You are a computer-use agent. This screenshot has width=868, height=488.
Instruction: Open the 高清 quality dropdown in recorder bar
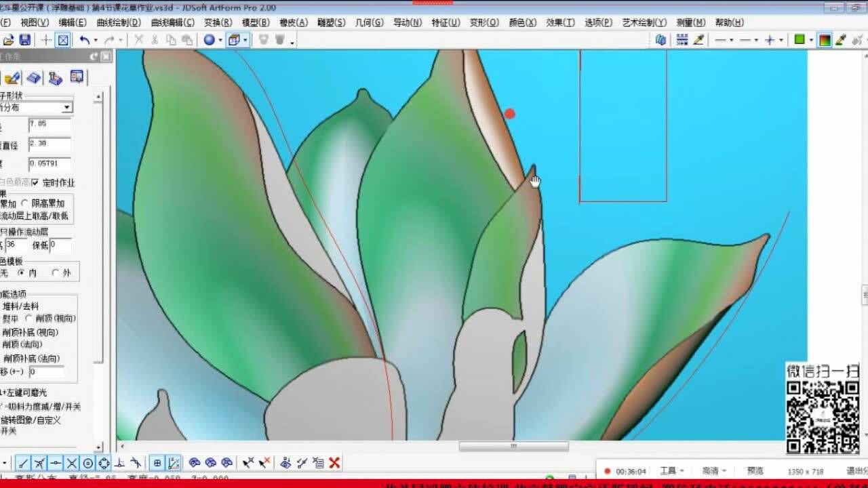point(714,470)
